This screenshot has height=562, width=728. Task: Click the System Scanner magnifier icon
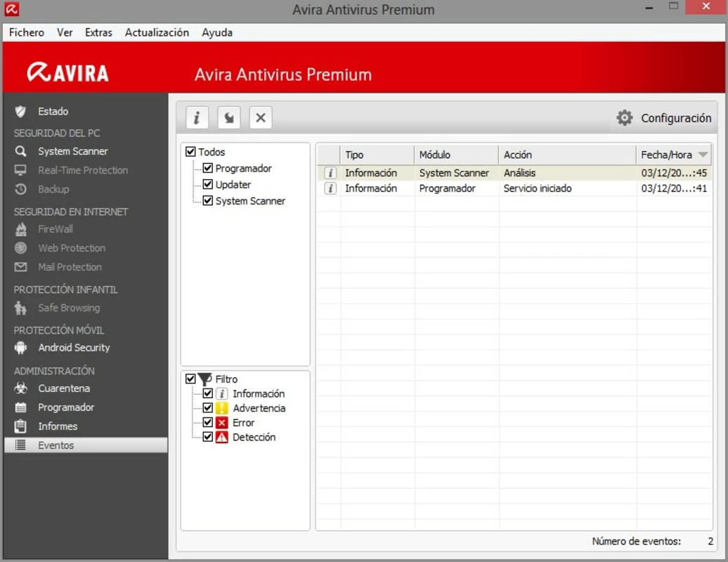(20, 151)
